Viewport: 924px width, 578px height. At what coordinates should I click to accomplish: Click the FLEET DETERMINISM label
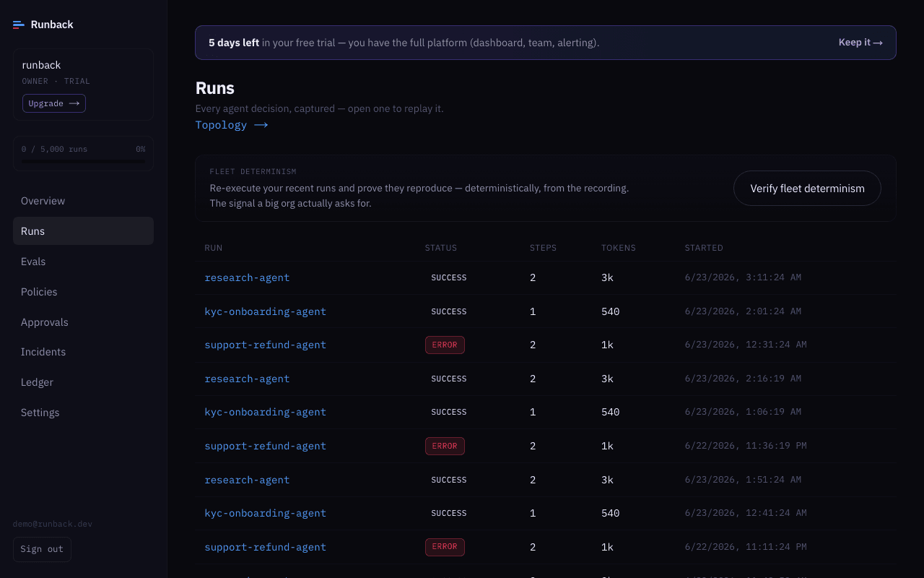pos(253,172)
